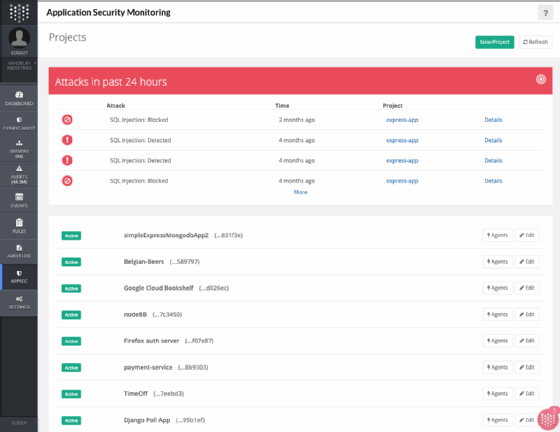Screen dimensions: 560x432
Task: Click Active badge for nodeBB
Action: click(71, 315)
